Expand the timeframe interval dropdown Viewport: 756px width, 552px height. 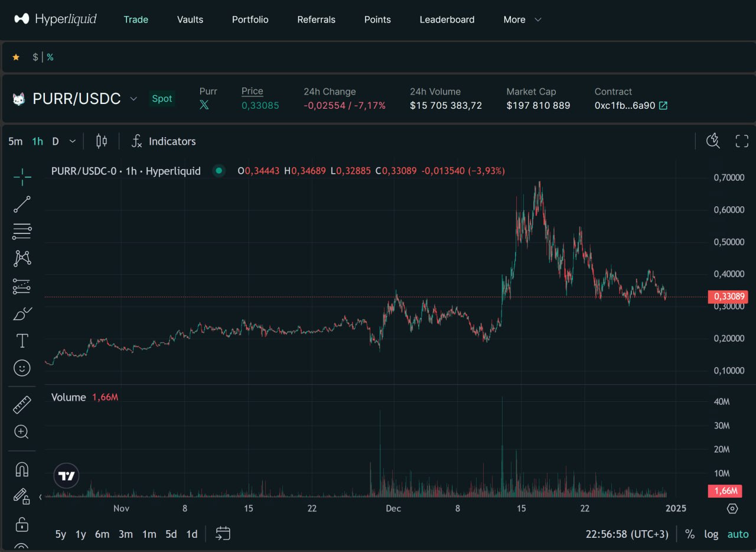coord(73,141)
